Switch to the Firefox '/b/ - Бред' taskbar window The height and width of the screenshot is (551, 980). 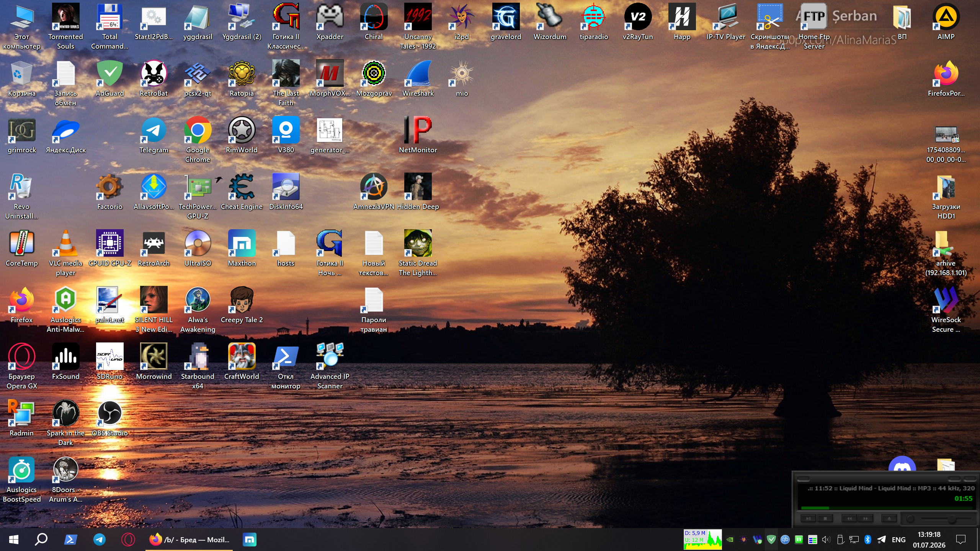point(189,540)
